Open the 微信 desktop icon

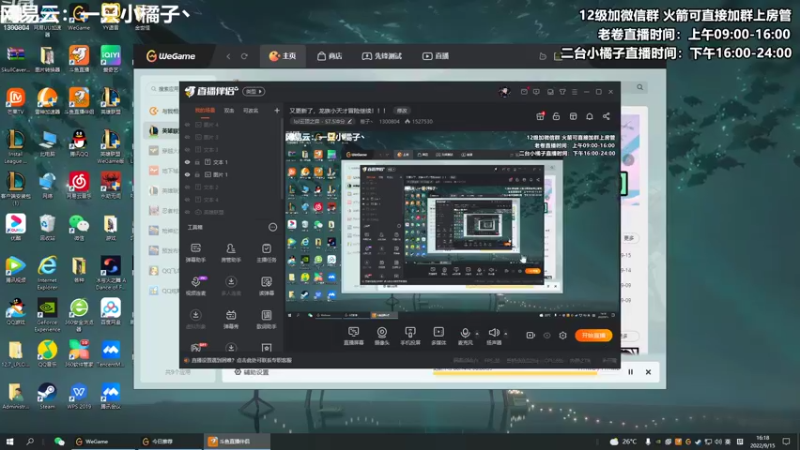click(x=79, y=227)
